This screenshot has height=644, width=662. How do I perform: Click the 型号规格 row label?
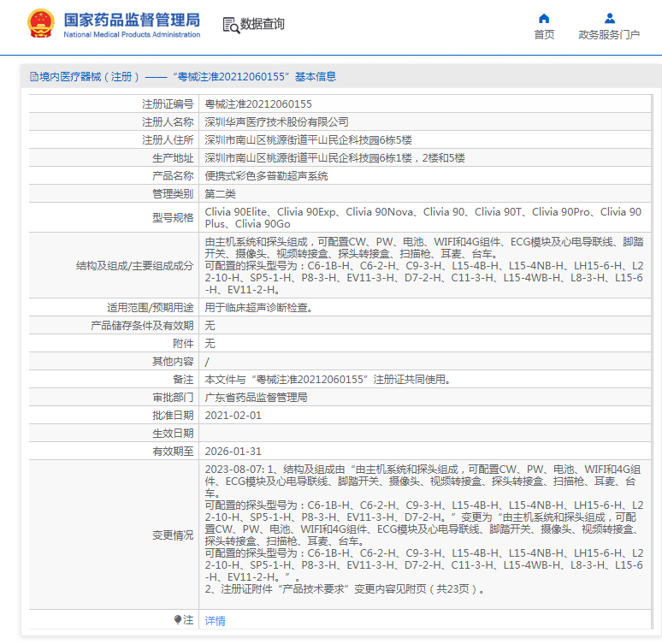[173, 217]
